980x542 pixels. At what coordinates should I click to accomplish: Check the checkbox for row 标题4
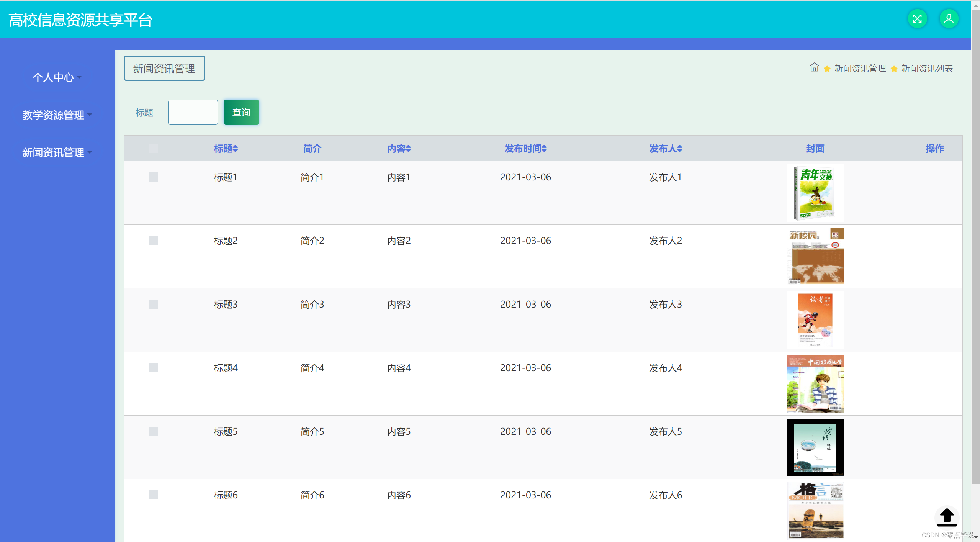point(153,368)
